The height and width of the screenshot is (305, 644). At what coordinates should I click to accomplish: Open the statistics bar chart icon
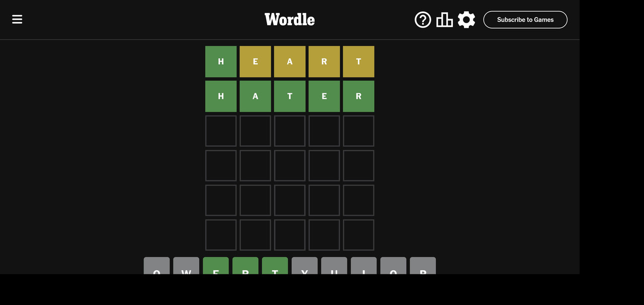[444, 20]
